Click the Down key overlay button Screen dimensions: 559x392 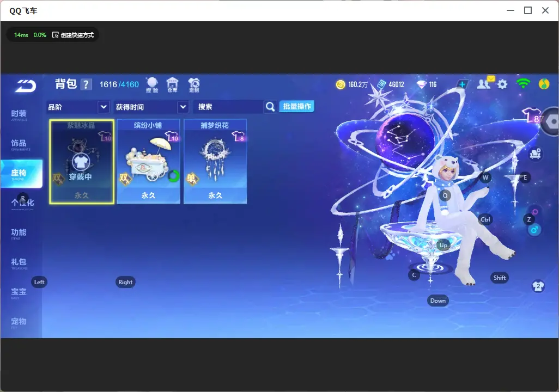[x=438, y=301]
